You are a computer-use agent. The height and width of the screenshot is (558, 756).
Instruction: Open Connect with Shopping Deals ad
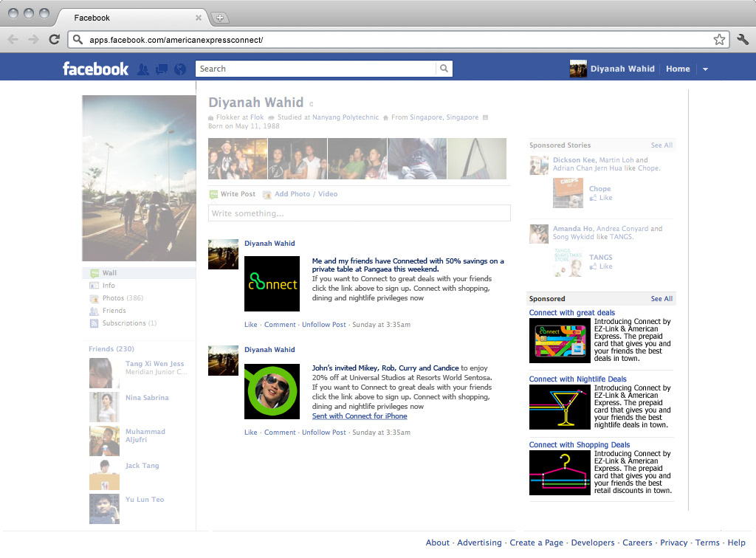click(x=580, y=445)
